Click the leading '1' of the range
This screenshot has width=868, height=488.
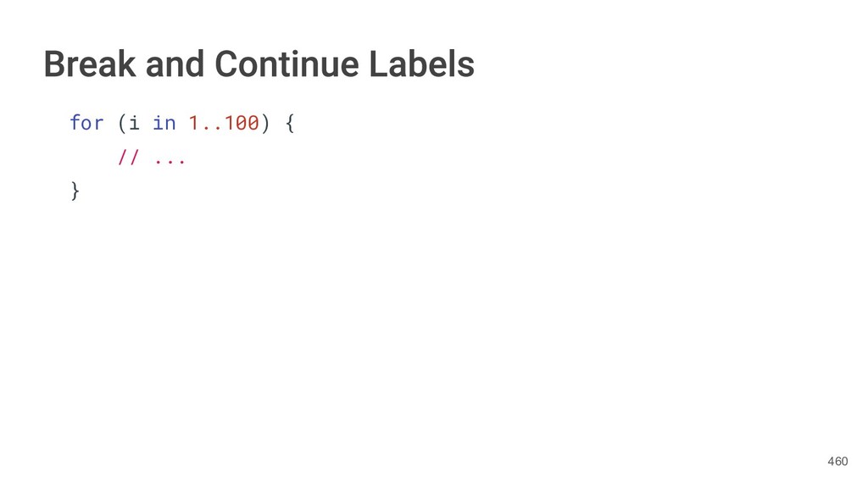[x=194, y=123]
